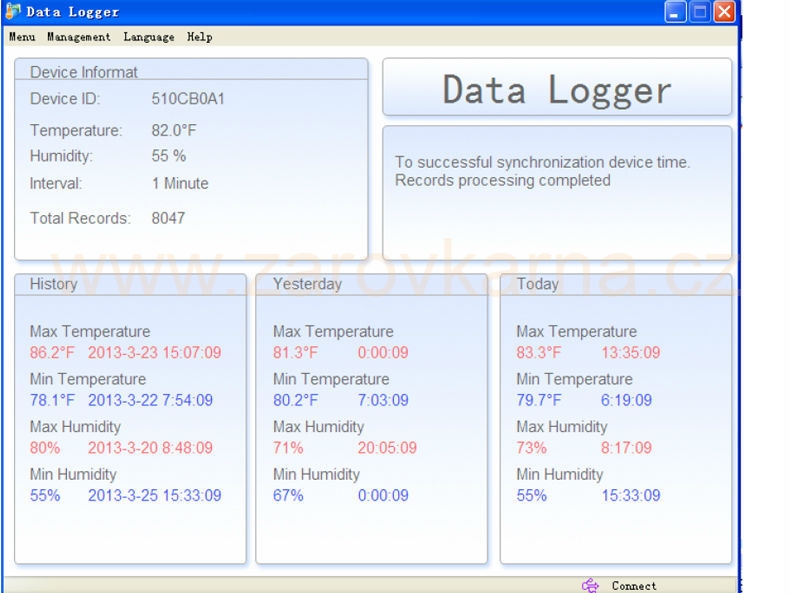
Task: Close the Data Logger window
Action: tap(725, 12)
